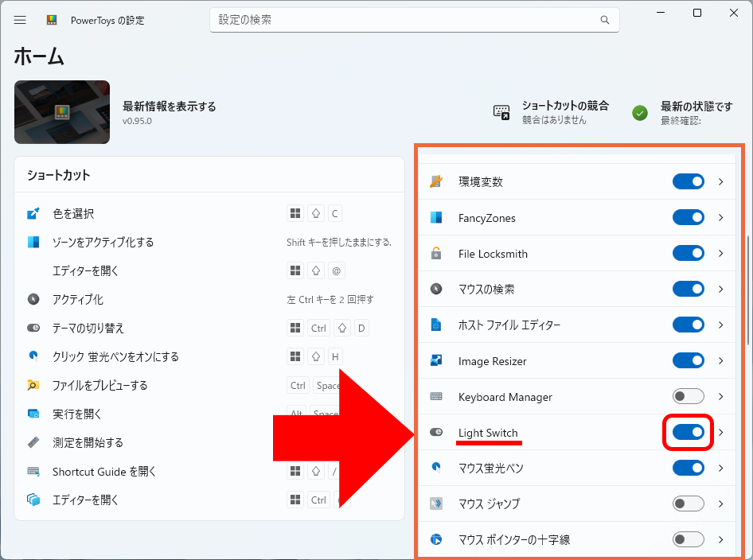
Task: Click the Keyboard Manager keyboard icon
Action: pyautogui.click(x=436, y=397)
